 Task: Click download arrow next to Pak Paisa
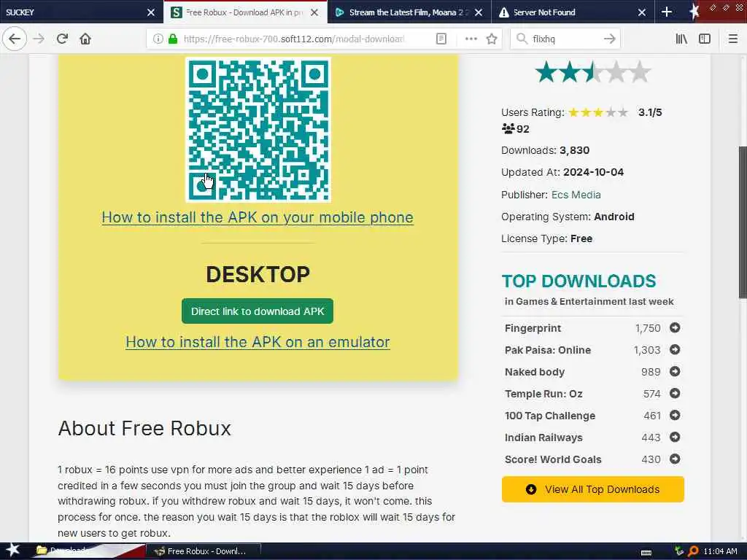(675, 349)
